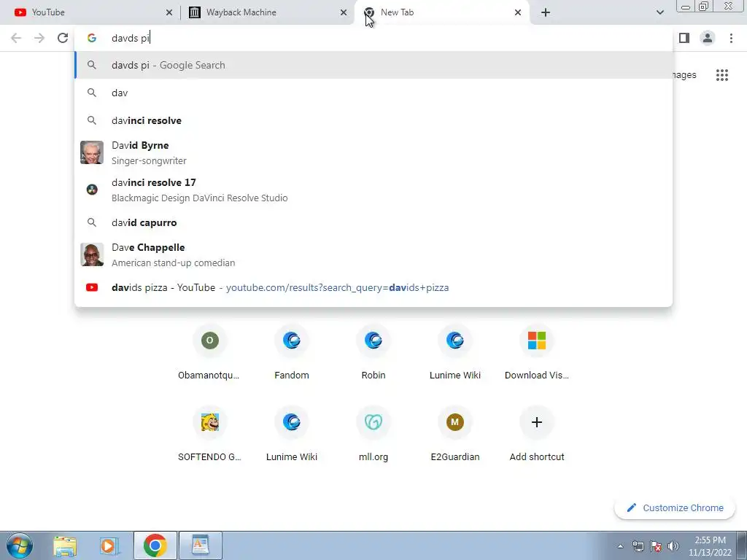The width and height of the screenshot is (747, 560).
Task: Show hidden system tray icons
Action: tap(620, 546)
